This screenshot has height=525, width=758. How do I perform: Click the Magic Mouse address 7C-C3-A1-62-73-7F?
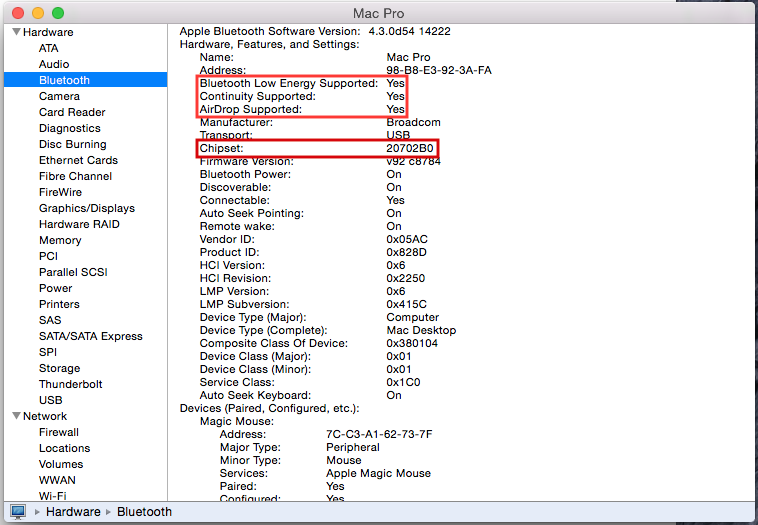point(379,434)
